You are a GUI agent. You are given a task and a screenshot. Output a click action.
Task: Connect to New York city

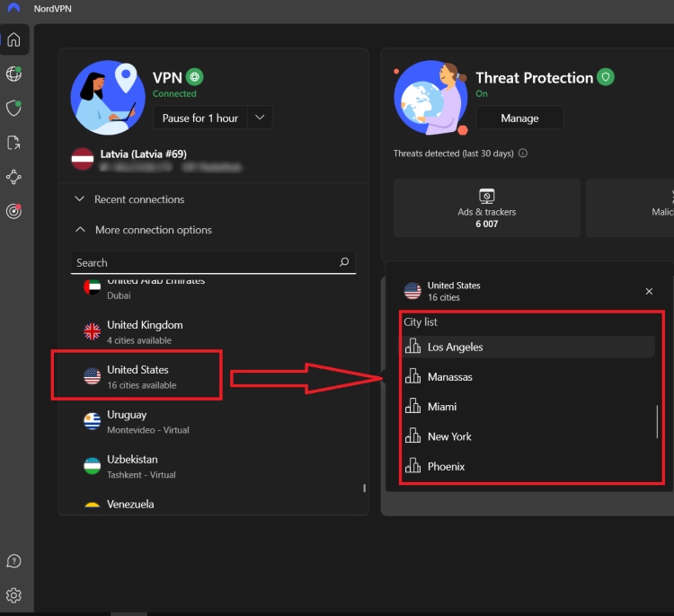tap(528, 436)
